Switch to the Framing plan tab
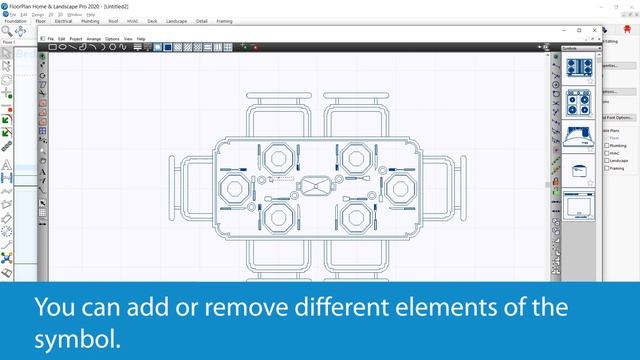640x360 pixels. [x=224, y=21]
